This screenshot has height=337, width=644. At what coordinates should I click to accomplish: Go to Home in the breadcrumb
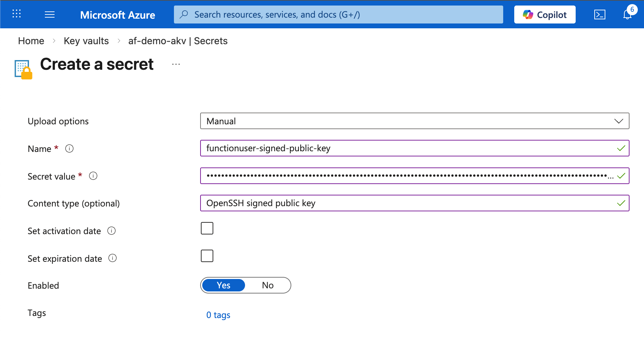pos(31,41)
